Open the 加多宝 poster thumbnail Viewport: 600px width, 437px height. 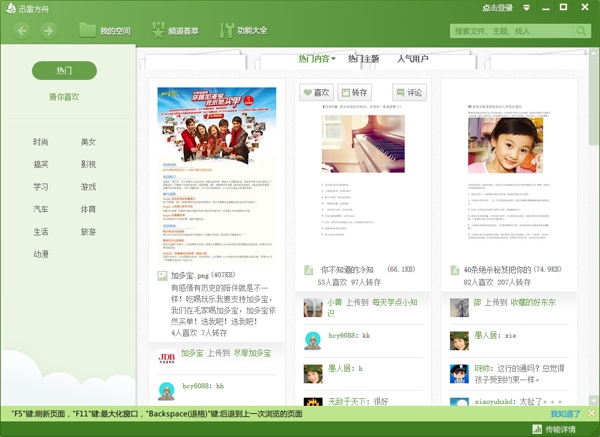[217, 175]
